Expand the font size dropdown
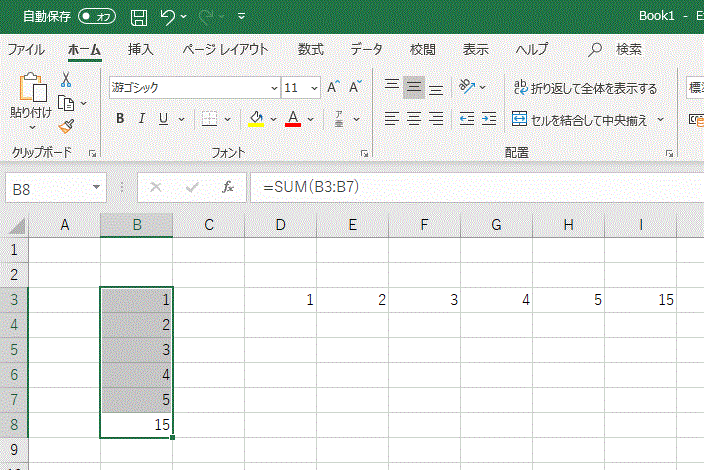Screen dimensions: 704x470 pyautogui.click(x=314, y=88)
